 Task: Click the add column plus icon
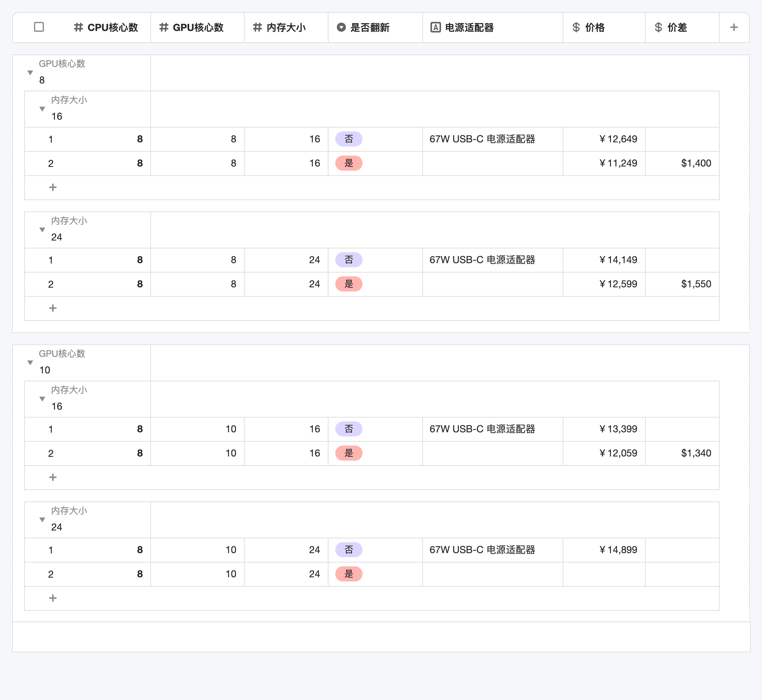(x=734, y=27)
